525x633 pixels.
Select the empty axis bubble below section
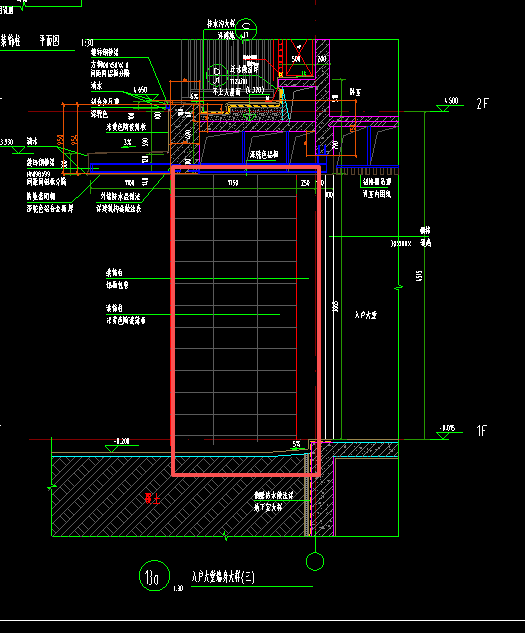[315, 562]
